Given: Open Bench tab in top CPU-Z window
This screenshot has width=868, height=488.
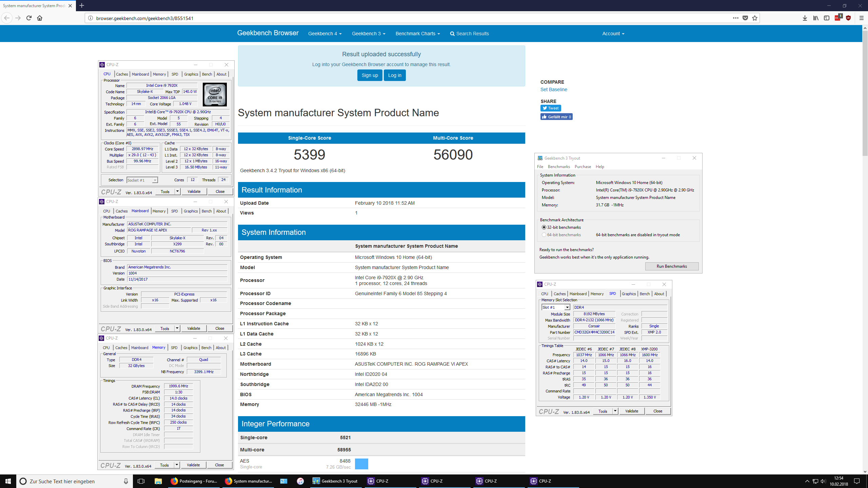Looking at the screenshot, I should pos(207,74).
